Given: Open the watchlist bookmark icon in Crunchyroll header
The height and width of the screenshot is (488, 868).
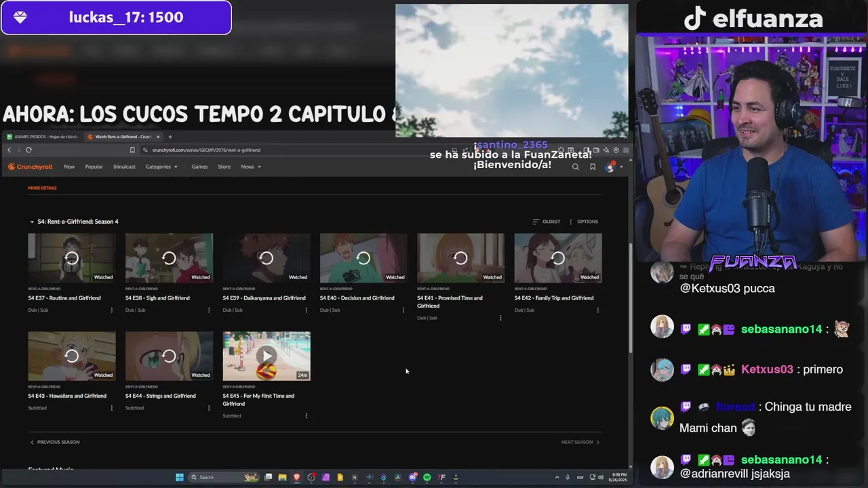Looking at the screenshot, I should (x=593, y=167).
